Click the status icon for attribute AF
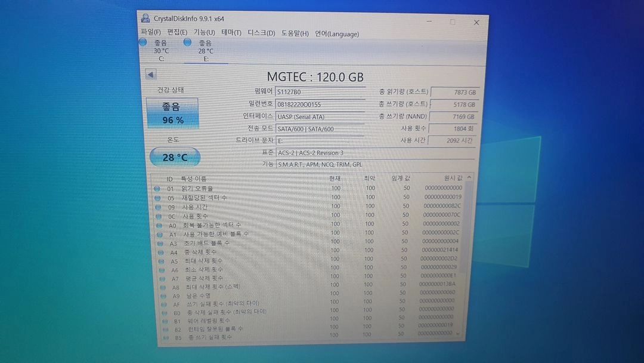Image resolution: width=644 pixels, height=363 pixels. pyautogui.click(x=165, y=304)
